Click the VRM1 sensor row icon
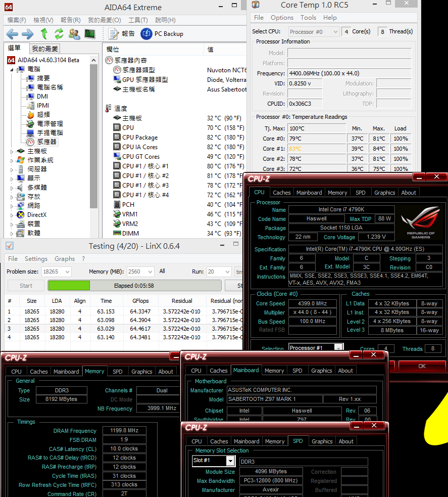The image size is (448, 497). tap(117, 214)
